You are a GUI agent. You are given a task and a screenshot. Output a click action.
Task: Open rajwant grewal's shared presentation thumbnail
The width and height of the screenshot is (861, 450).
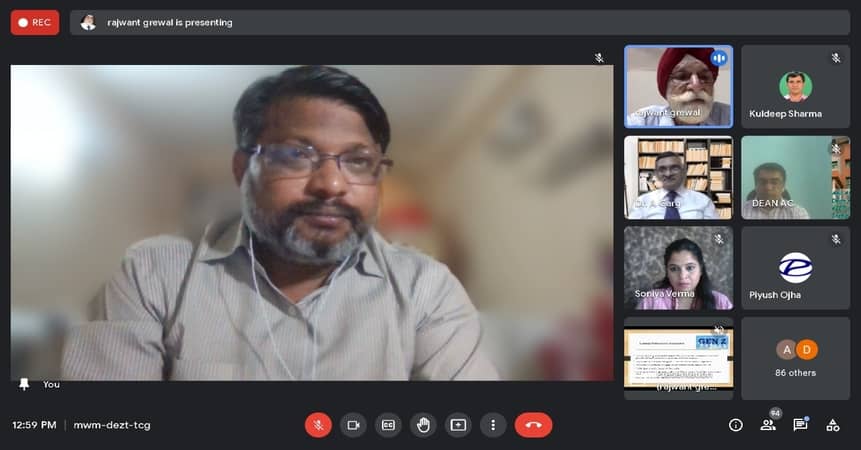678,358
